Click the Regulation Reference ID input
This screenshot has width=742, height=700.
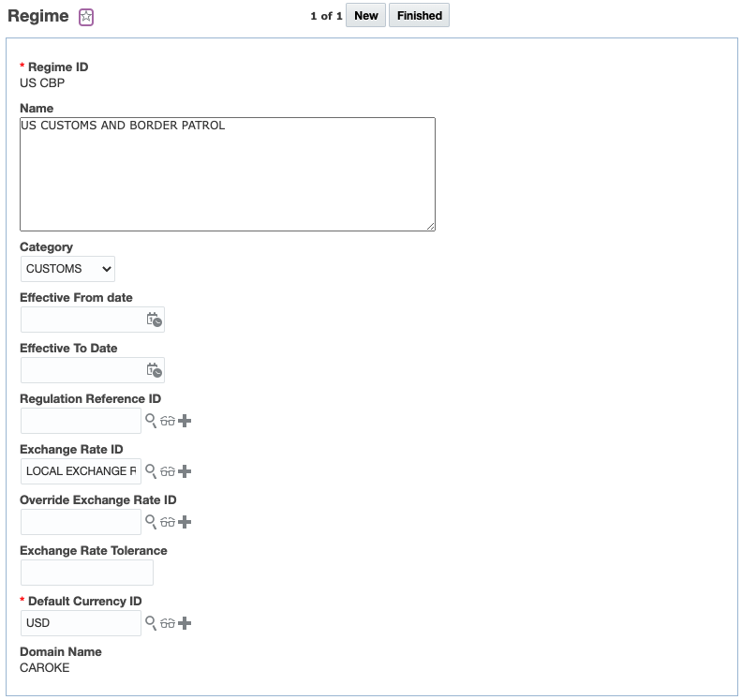click(x=81, y=421)
